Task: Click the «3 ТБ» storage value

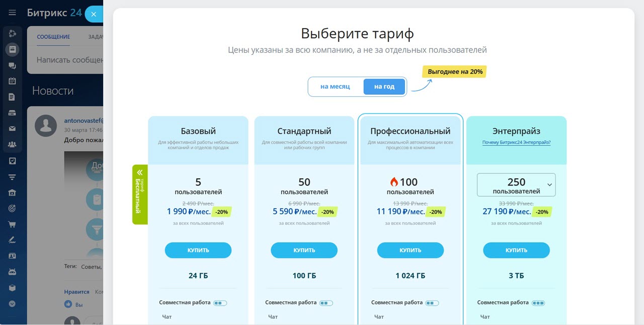Action: 516,276
